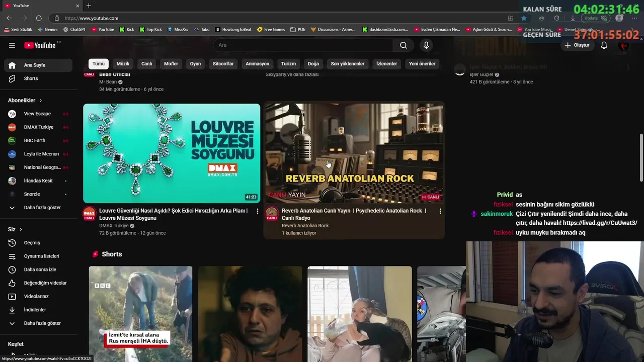
Task: Open Oynatma listeleri playlists
Action: pos(38,256)
